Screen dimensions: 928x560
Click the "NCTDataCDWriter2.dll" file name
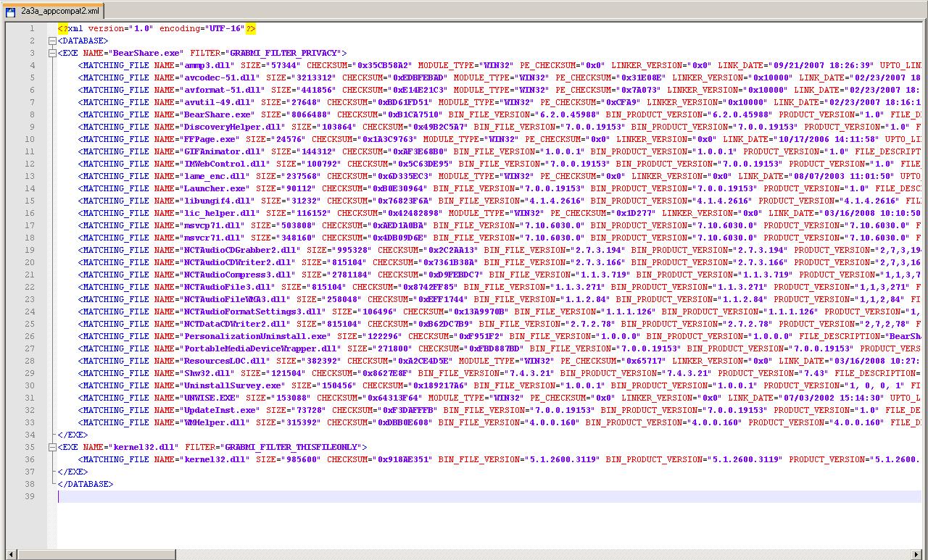point(235,324)
